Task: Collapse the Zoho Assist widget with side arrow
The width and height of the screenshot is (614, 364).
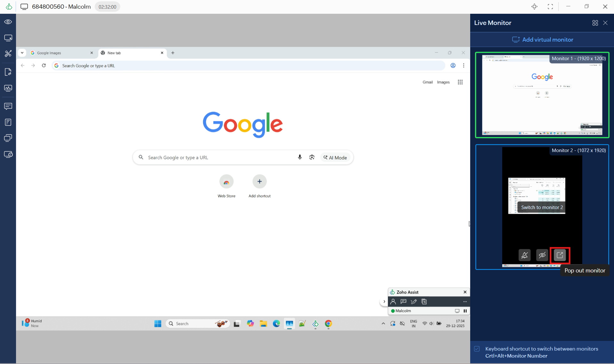Action: [x=384, y=302]
